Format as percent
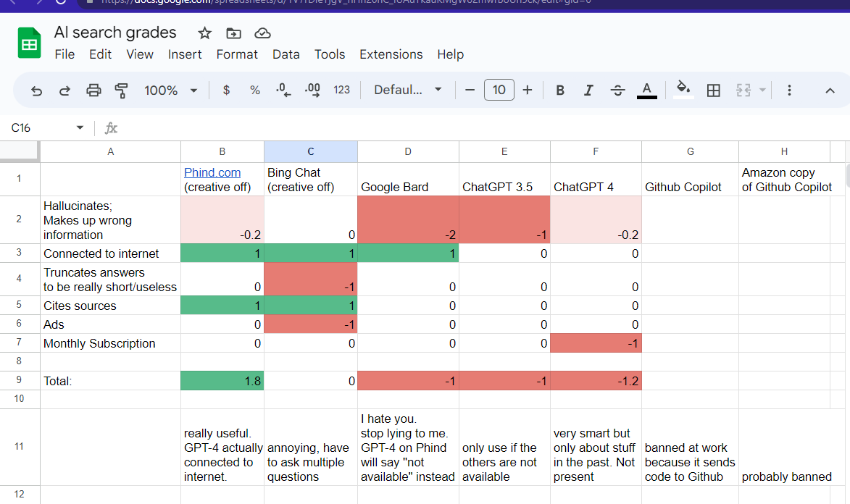850x504 pixels. click(x=255, y=90)
